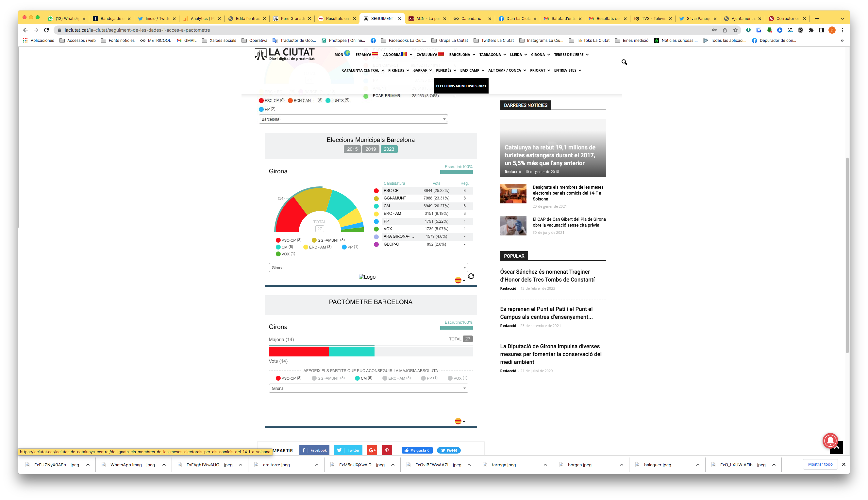Toggle ERC - AM party in pactometer

(396, 378)
